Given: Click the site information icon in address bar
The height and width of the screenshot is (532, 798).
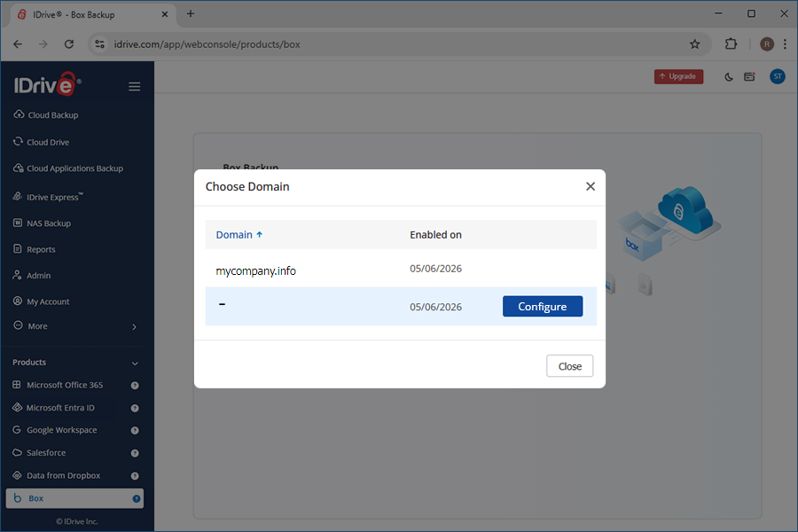Looking at the screenshot, I should point(99,44).
